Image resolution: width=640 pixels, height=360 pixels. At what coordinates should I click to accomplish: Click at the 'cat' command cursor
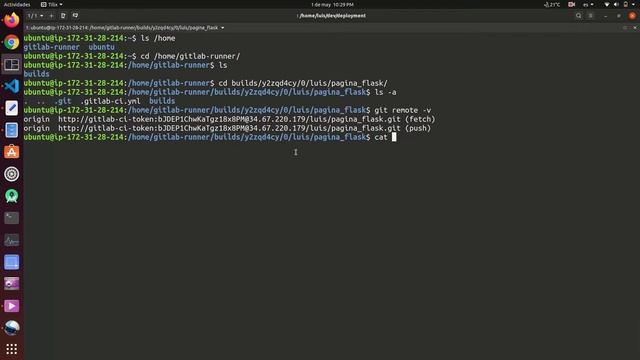click(x=394, y=137)
